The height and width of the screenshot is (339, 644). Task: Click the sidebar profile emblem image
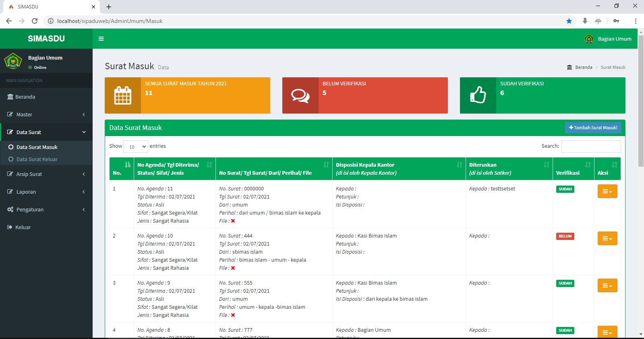[13, 61]
